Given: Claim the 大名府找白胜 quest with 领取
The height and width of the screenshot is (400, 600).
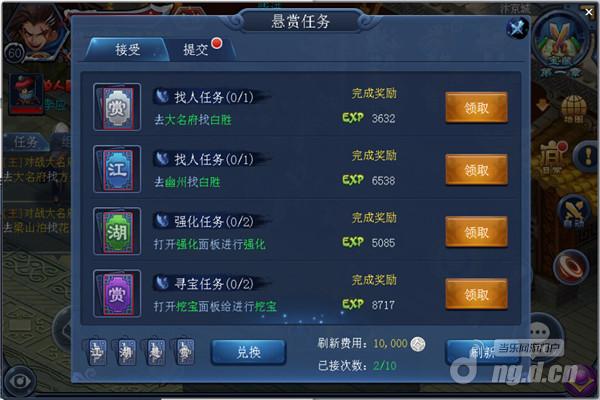Looking at the screenshot, I should (476, 108).
